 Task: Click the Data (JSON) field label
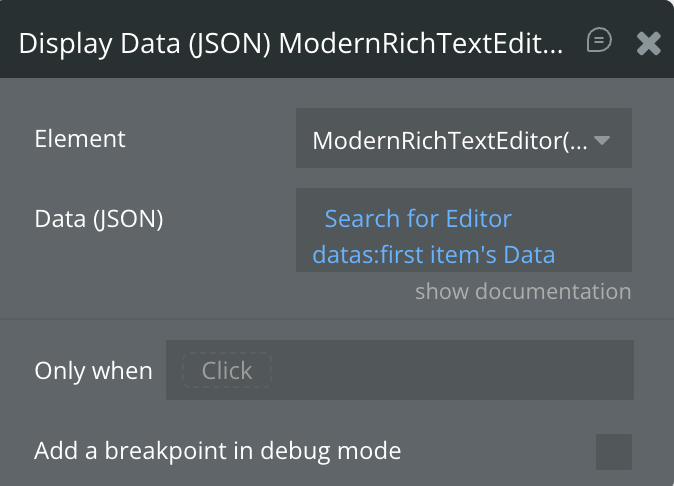click(98, 219)
